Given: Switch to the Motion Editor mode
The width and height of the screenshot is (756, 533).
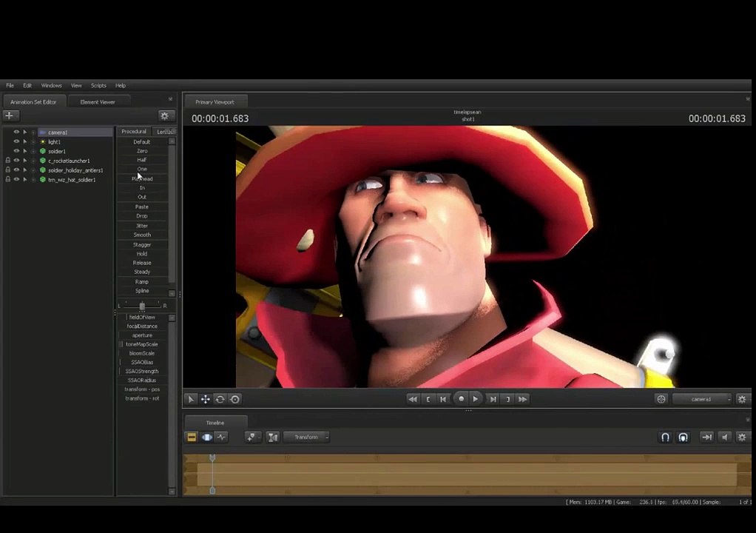Looking at the screenshot, I should point(207,437).
